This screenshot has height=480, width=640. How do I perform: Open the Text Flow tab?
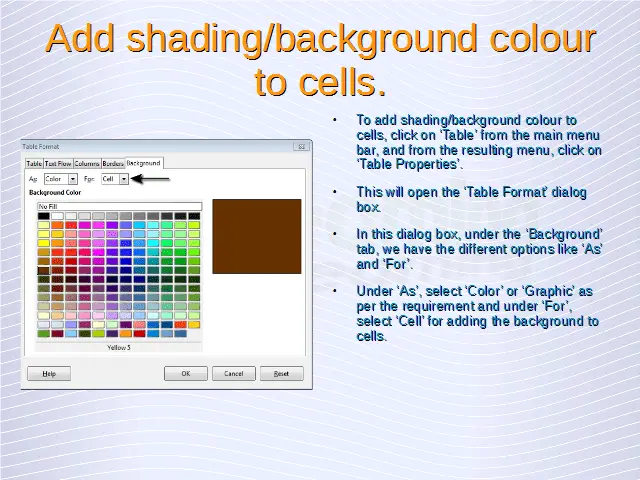[58, 163]
